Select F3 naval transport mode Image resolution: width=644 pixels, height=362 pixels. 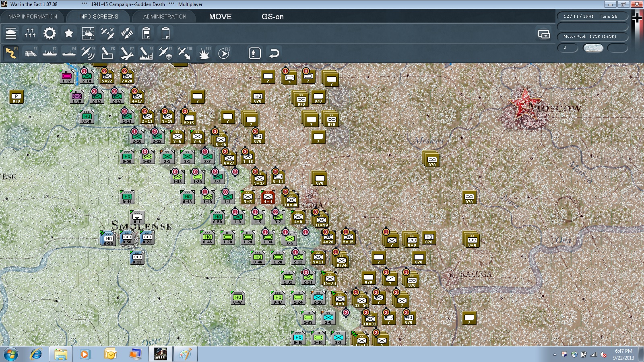50,53
